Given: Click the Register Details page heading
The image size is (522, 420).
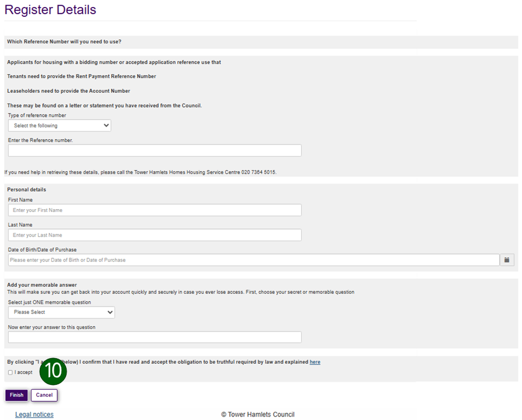Looking at the screenshot, I should (x=50, y=10).
